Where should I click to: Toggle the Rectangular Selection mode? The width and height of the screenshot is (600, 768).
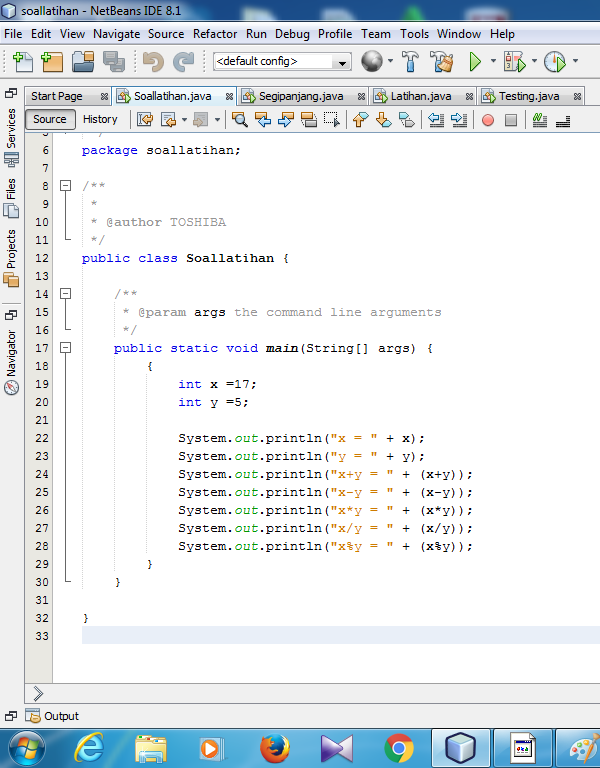[x=332, y=120]
